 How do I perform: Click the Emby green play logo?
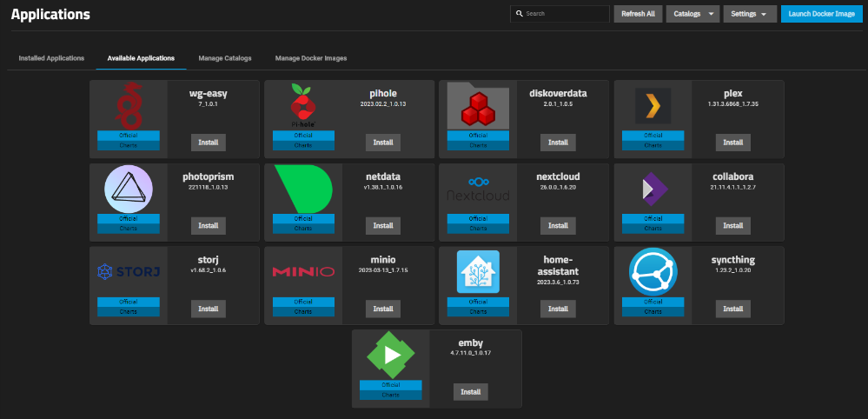click(x=390, y=355)
